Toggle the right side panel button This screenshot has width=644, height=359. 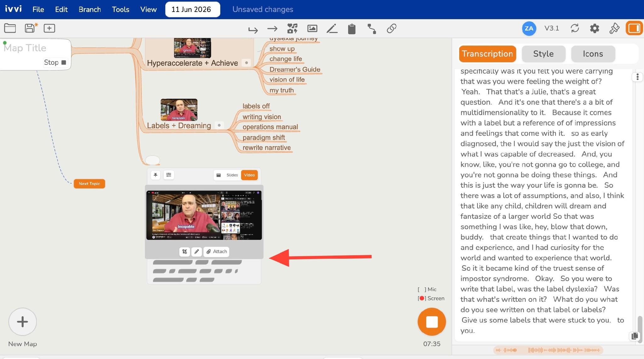634,28
